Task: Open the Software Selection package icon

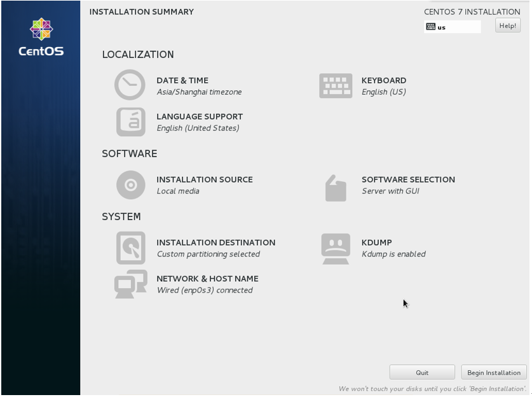Action: point(336,188)
